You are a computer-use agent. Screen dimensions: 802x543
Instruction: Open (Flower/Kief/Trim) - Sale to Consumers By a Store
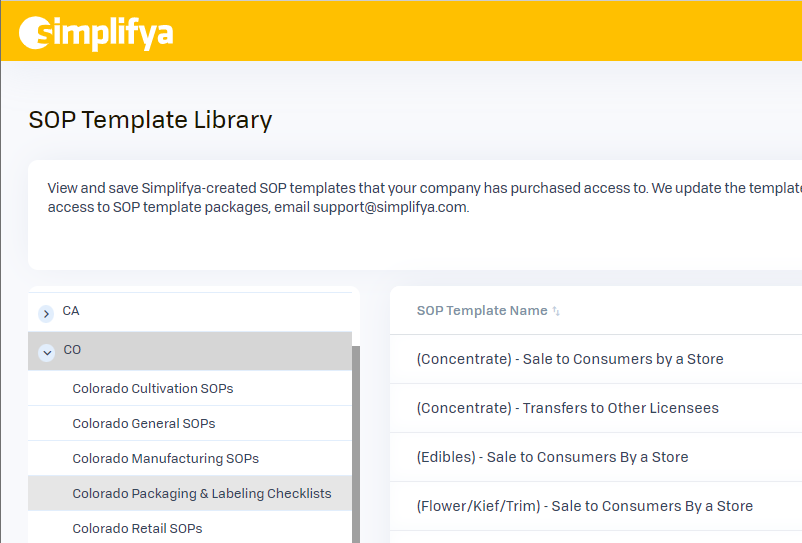point(584,506)
